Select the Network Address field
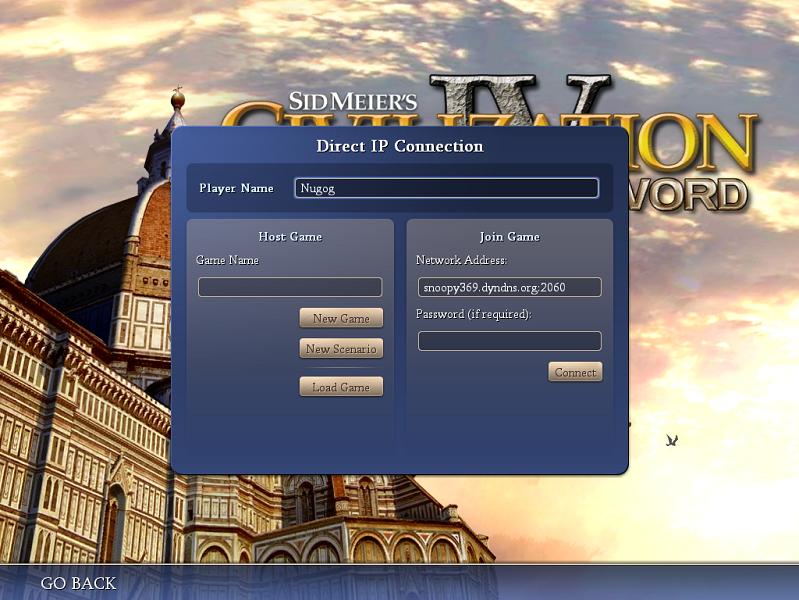This screenshot has width=799, height=600. point(509,287)
